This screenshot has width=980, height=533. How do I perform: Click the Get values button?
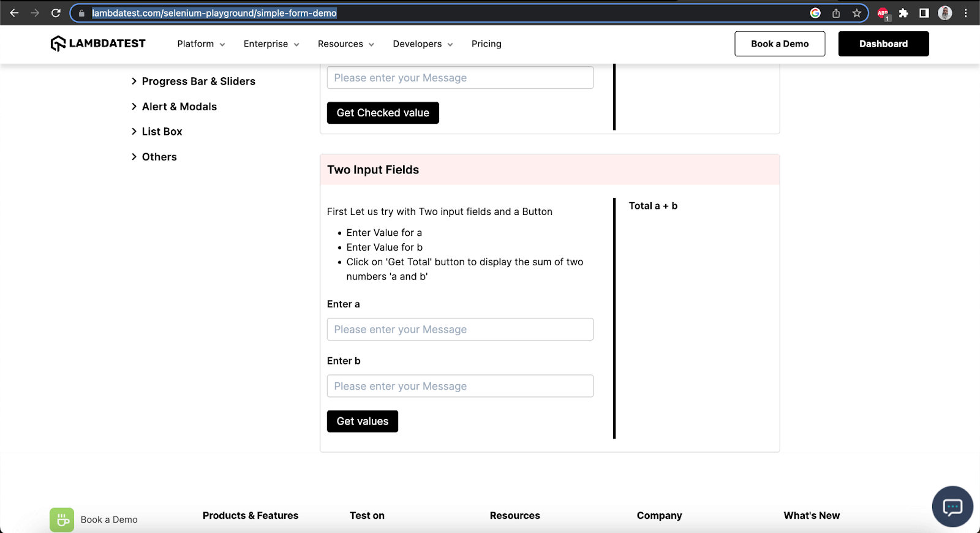(363, 421)
